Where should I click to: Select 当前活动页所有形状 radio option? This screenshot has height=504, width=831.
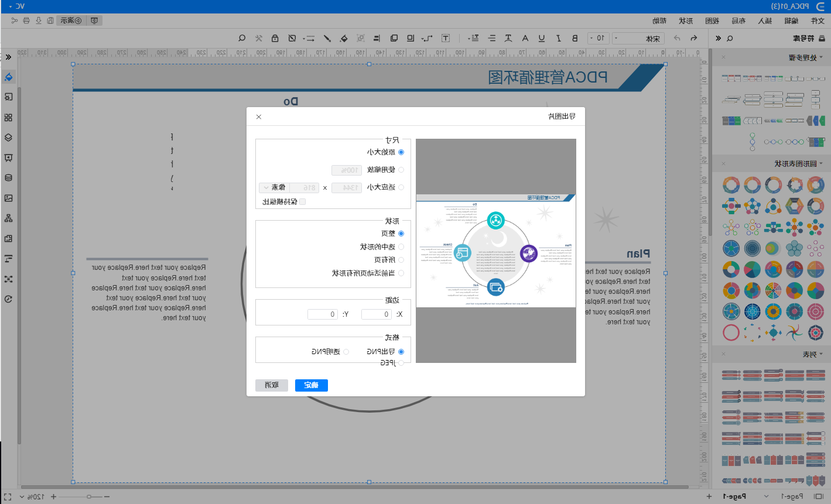(x=401, y=273)
